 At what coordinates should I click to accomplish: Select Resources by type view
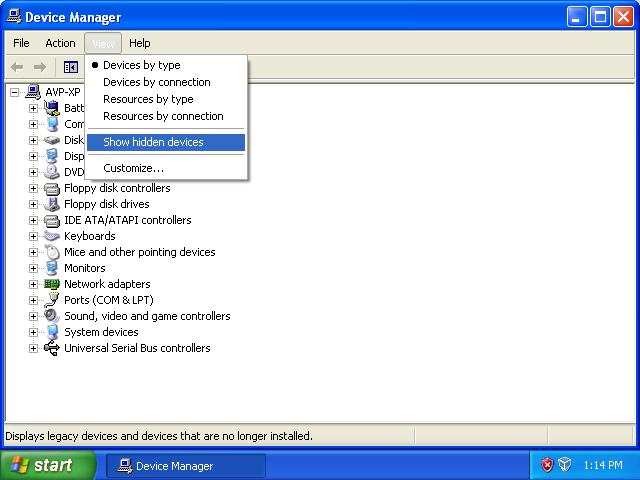click(166, 99)
